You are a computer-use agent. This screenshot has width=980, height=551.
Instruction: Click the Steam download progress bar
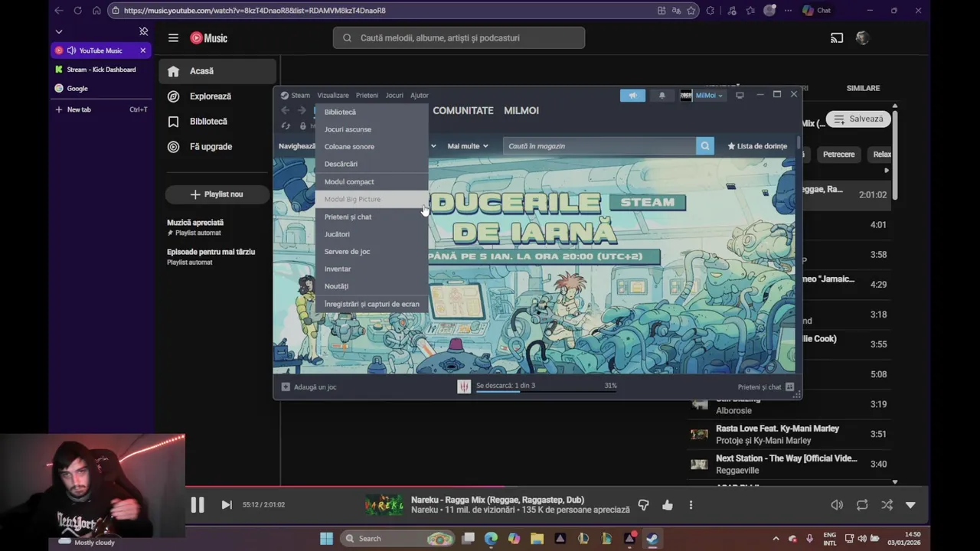[547, 391]
